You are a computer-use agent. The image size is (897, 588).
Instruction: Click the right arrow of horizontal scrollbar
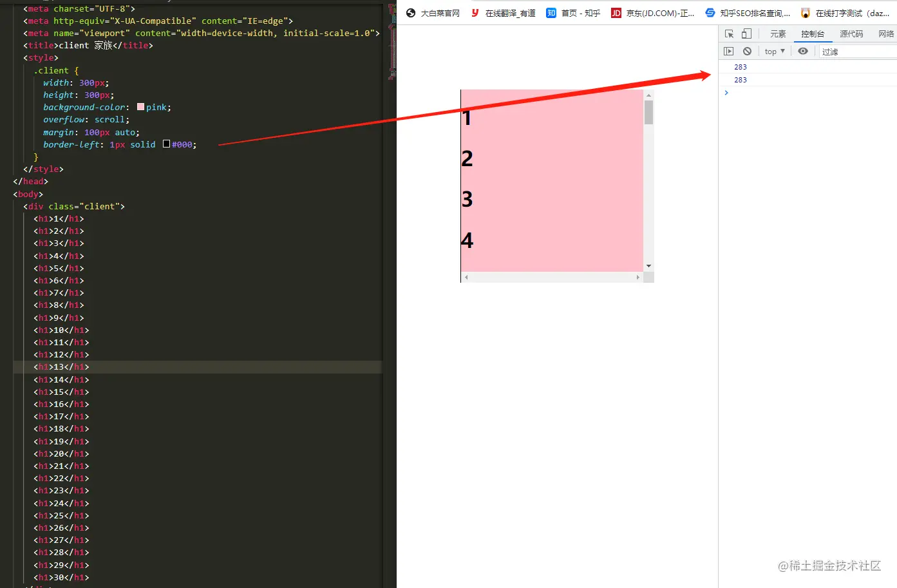click(x=638, y=277)
